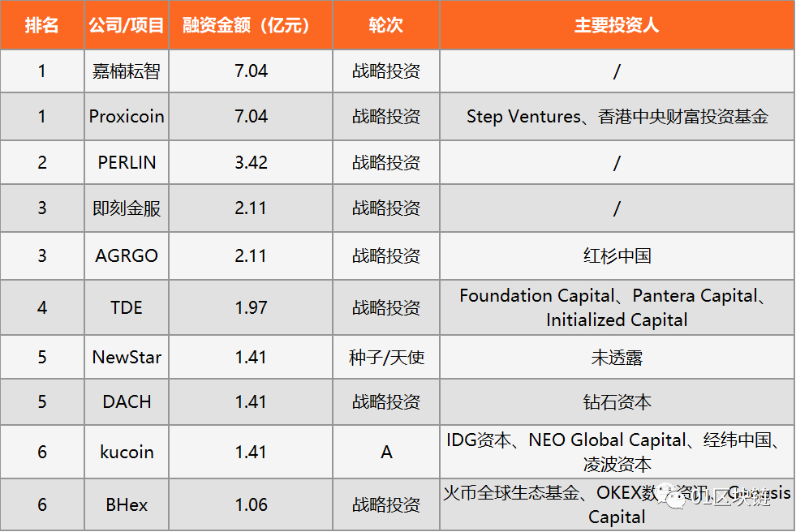The width and height of the screenshot is (796, 532).
Task: Click the TDE project cell
Action: pos(127,308)
